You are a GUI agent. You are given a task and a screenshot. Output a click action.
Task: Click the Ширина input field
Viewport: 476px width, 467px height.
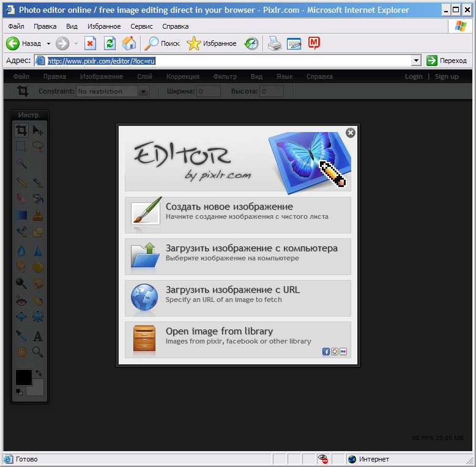click(x=209, y=91)
